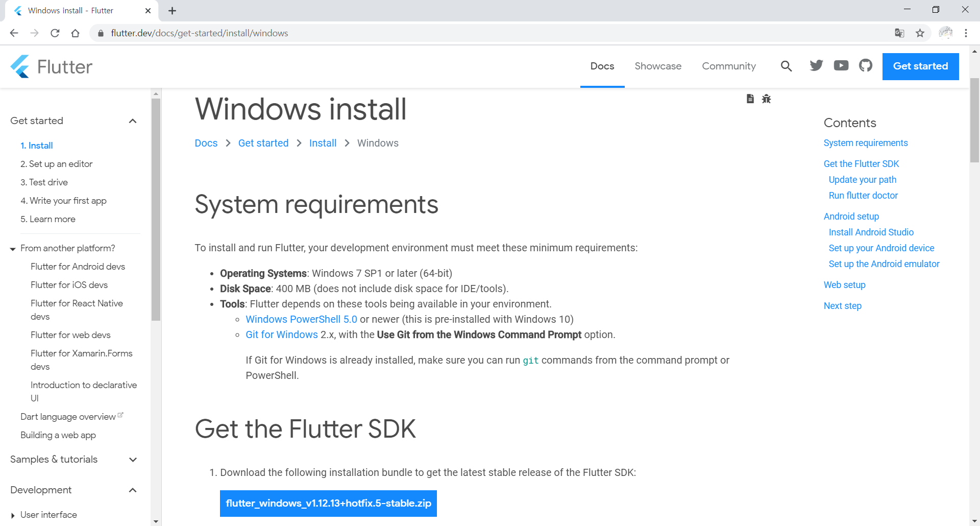Jump to Web setup in Contents
The height and width of the screenshot is (526, 980).
coord(844,285)
